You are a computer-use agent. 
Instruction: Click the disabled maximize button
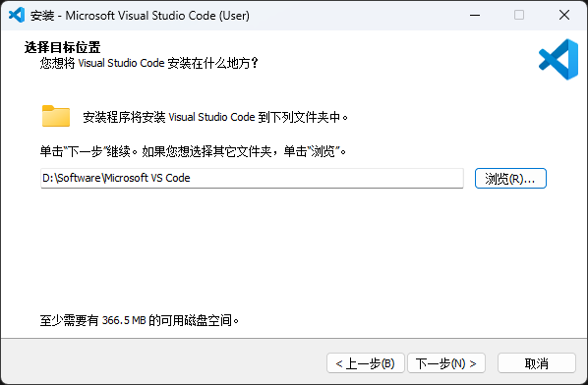tap(519, 16)
